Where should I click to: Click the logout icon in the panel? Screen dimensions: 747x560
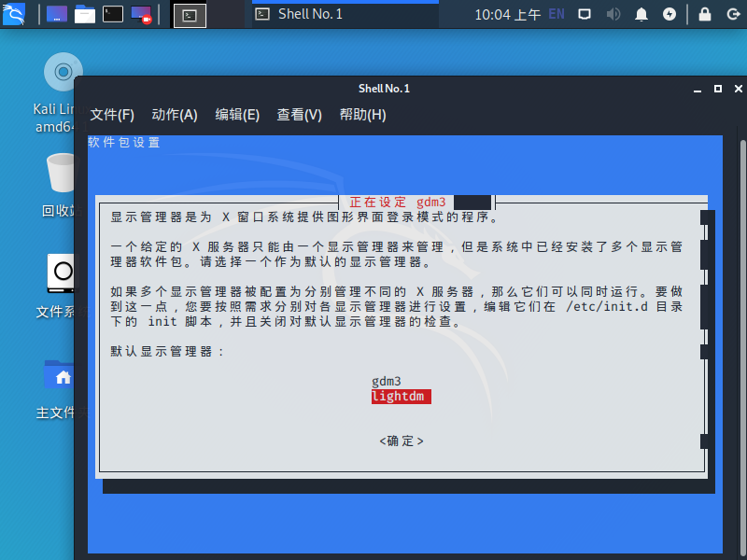[734, 14]
